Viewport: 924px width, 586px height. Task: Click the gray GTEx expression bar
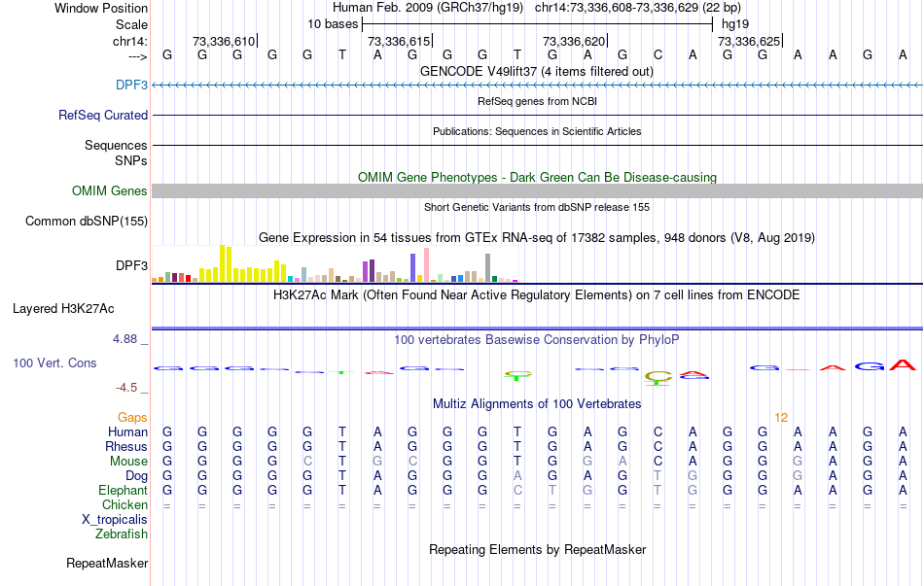point(487,268)
